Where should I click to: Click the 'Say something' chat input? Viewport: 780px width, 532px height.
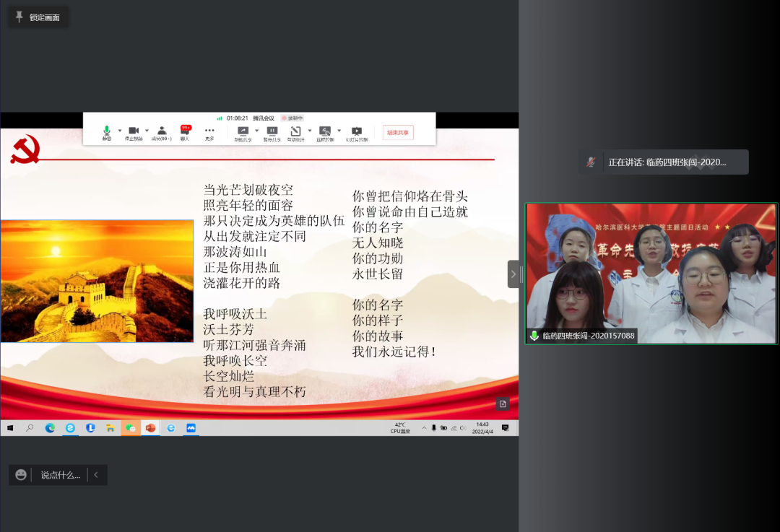(x=61, y=475)
